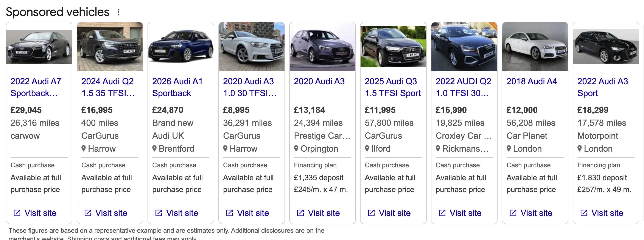Open the 2022 Audi A7 Sportback listing
This screenshot has width=644, height=240.
(36, 87)
